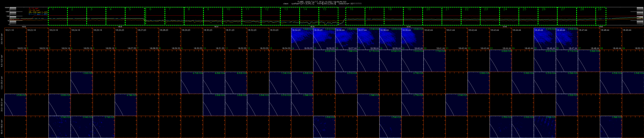Open the 50–100 keV image labeled 2.68E+03
The height and width of the screenshot is (138, 644).
click(x=611, y=127)
